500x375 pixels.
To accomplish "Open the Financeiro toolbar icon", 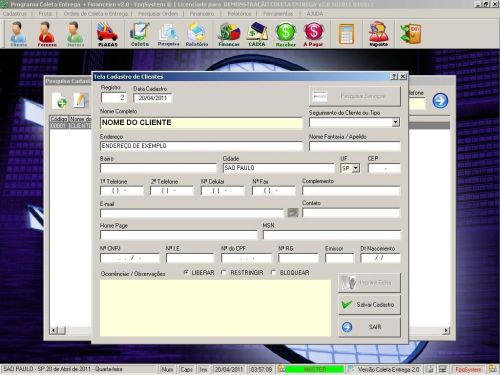I will (x=229, y=34).
